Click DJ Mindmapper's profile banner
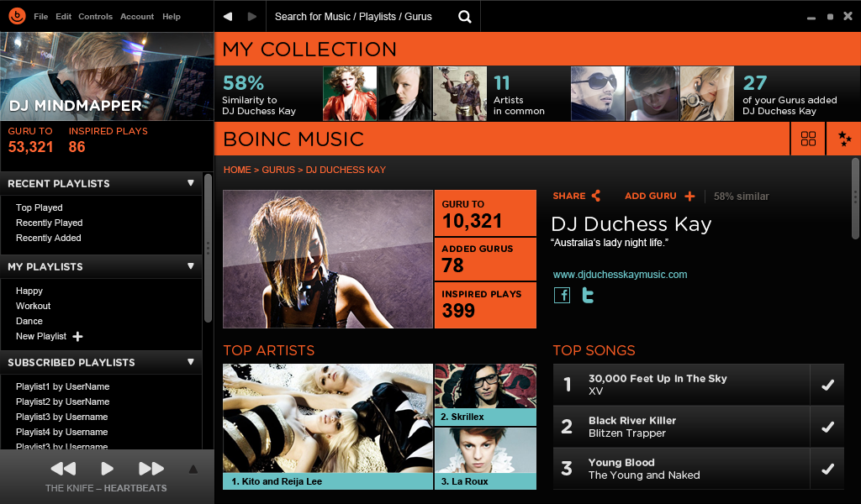This screenshot has height=504, width=861. click(x=107, y=76)
